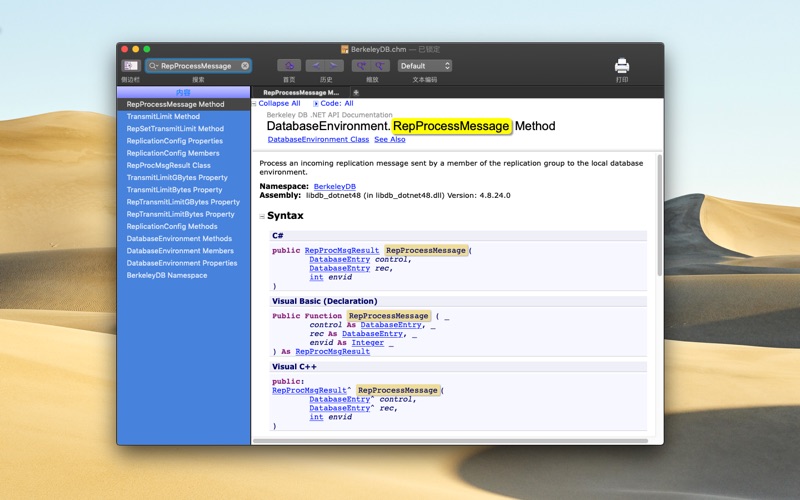The image size is (800, 500).
Task: Clear the search field text
Action: coord(245,66)
